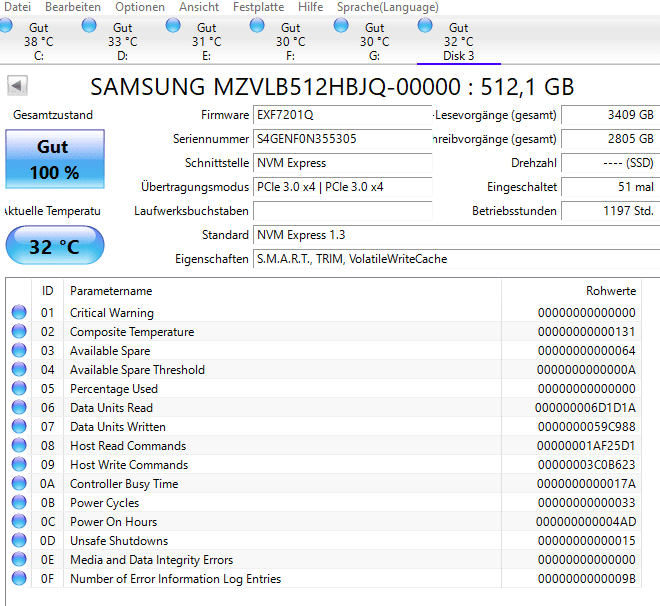Viewport: 660px width, 606px height.
Task: Click raw value 0000000000017A
Action: [x=586, y=484]
